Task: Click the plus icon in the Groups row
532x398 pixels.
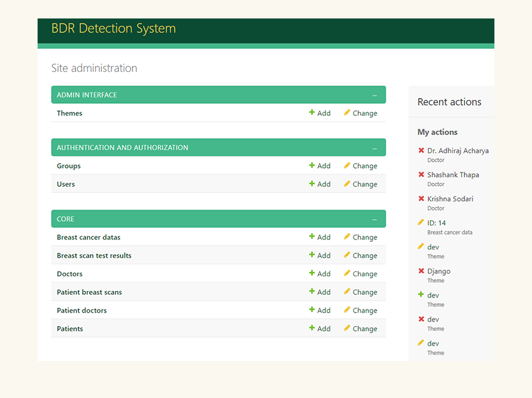Action: click(312, 165)
